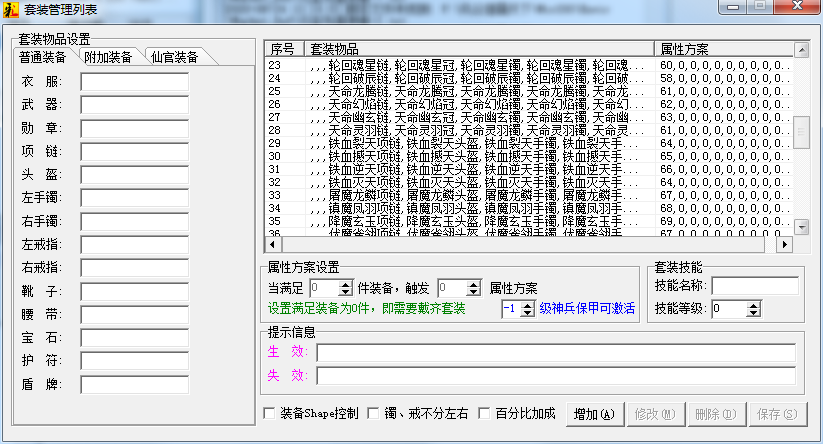Screen dimensions: 823x444
Task: Click the 生效 hint message field
Action: point(556,352)
